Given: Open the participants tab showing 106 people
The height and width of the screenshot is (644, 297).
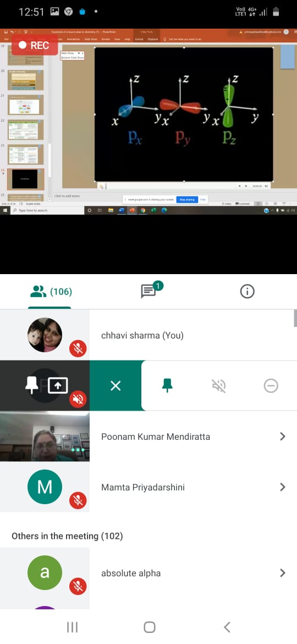Looking at the screenshot, I should click(x=51, y=292).
